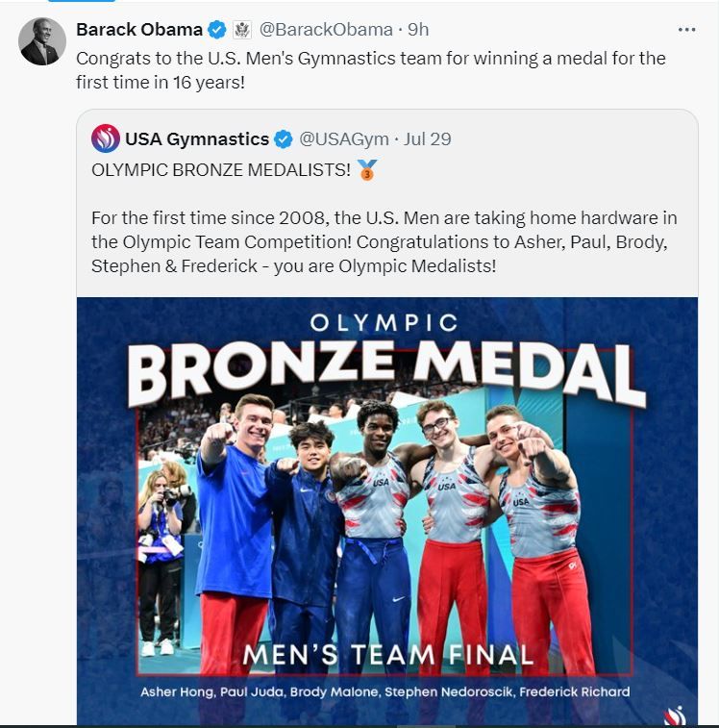Click the gray government affiliation badge icon
Screen dimensions: 719x728
pyautogui.click(x=242, y=30)
